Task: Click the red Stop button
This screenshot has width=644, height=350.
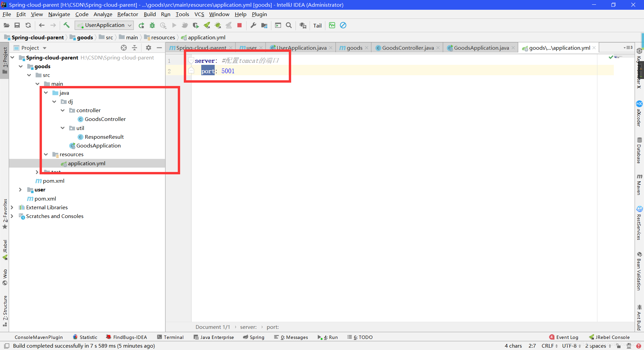Action: (239, 25)
